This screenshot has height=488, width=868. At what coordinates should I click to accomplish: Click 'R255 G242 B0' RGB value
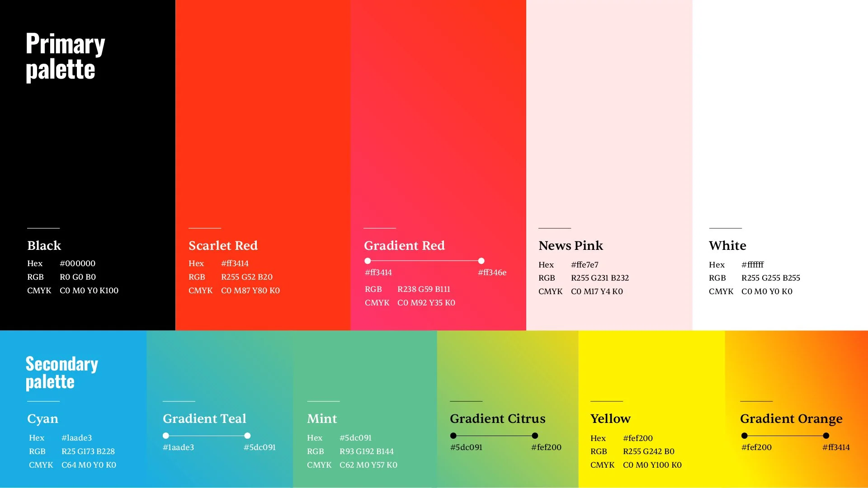pyautogui.click(x=649, y=451)
